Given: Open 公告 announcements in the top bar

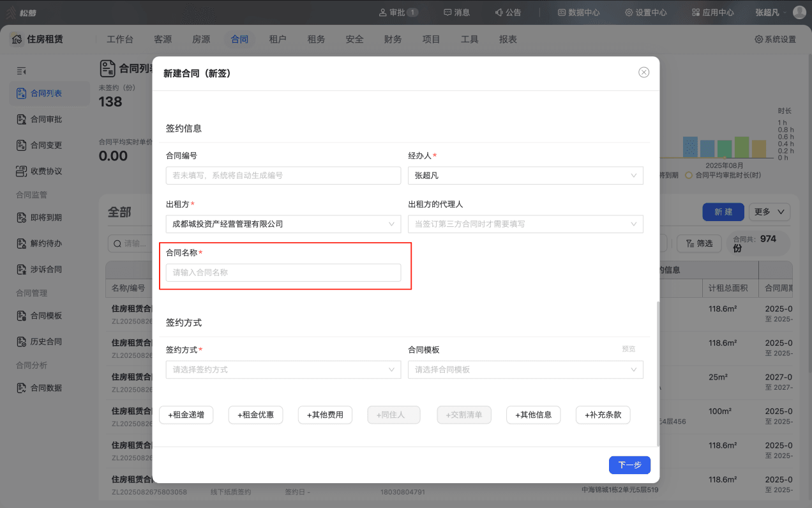Looking at the screenshot, I should point(508,12).
